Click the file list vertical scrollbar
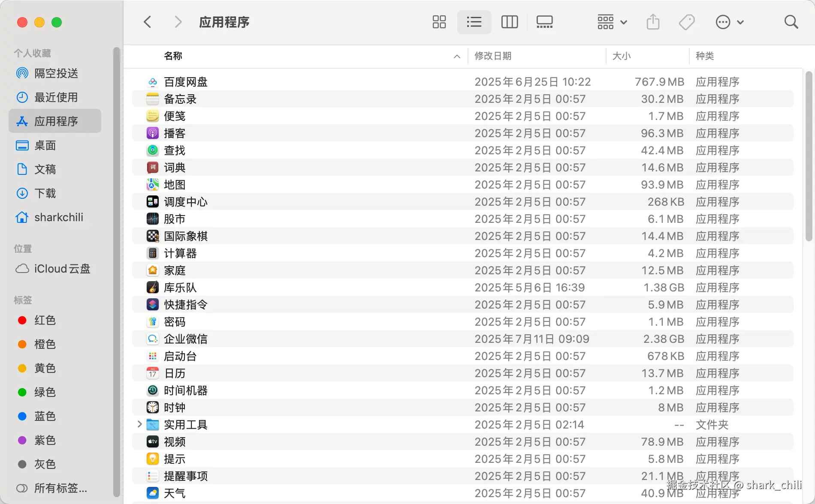This screenshot has height=504, width=815. pyautogui.click(x=809, y=156)
